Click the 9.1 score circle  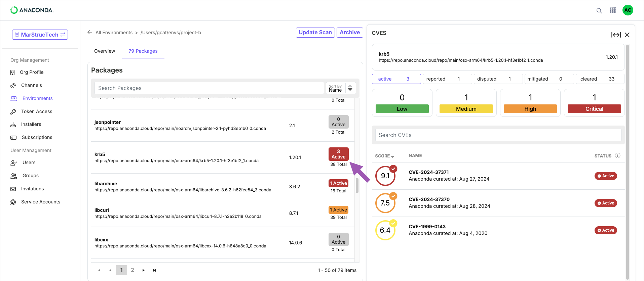[385, 176]
